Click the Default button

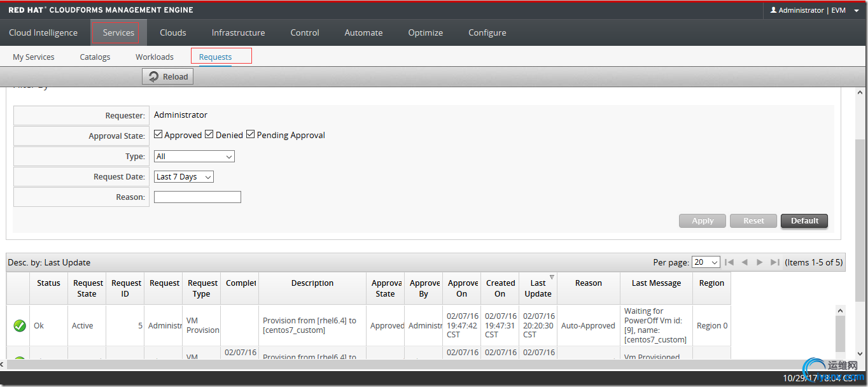click(804, 221)
